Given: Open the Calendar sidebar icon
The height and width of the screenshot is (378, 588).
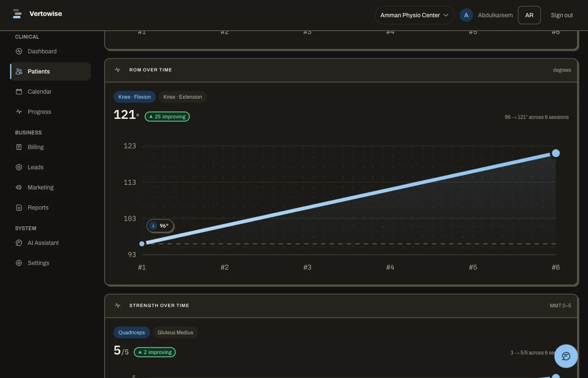Looking at the screenshot, I should tap(19, 92).
